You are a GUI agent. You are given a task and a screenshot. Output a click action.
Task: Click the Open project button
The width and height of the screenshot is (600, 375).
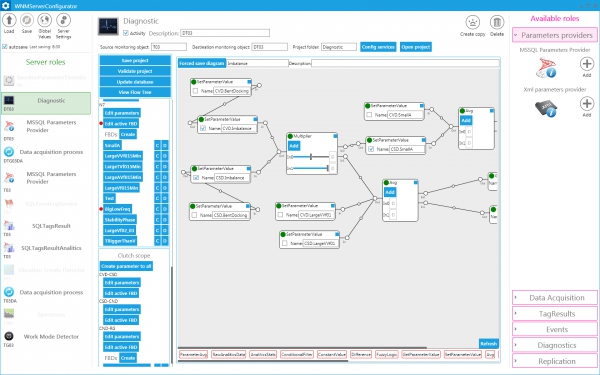(416, 47)
